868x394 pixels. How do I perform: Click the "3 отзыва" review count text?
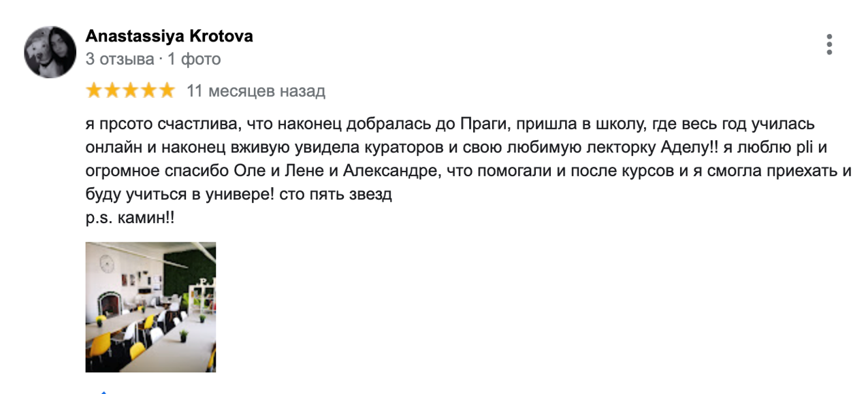(120, 60)
